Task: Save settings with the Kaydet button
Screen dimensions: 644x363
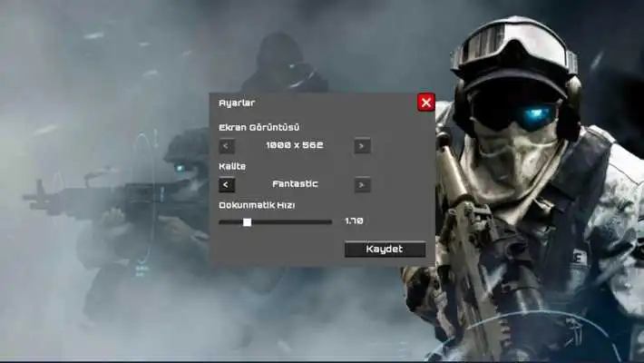Action: pos(385,250)
